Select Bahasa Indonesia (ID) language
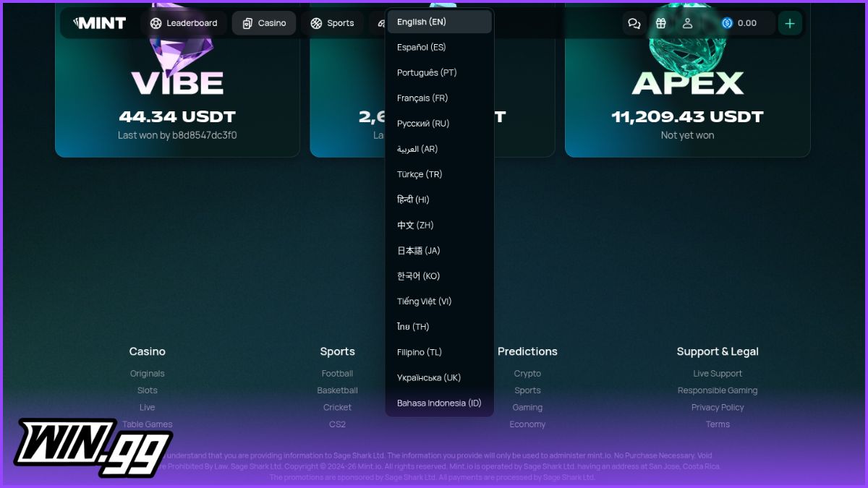 tap(440, 403)
